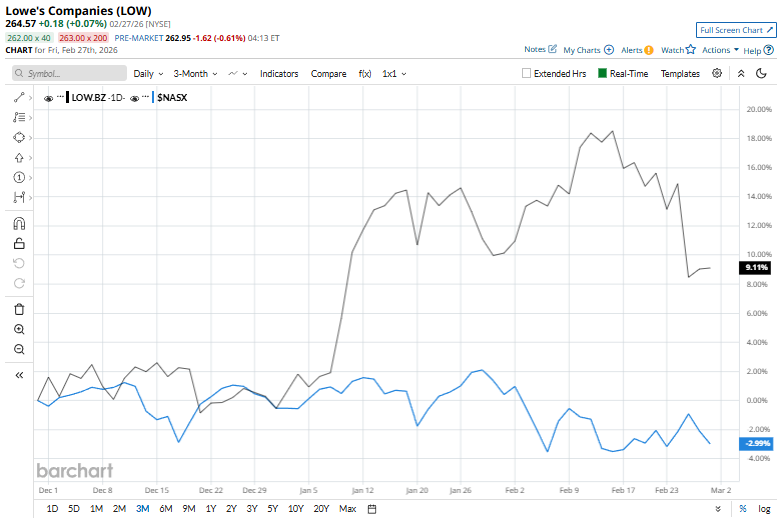Click the zoom out magnifier icon

[19, 349]
